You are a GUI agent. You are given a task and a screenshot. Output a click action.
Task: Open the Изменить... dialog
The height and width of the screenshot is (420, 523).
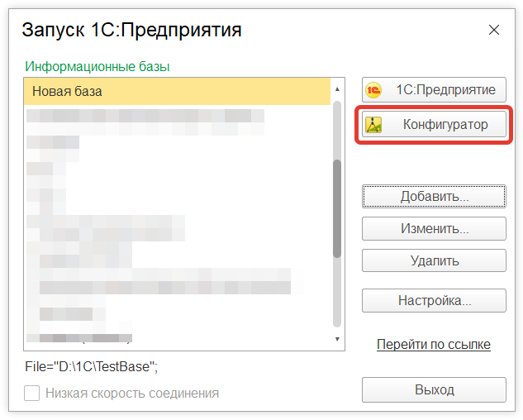pos(434,228)
